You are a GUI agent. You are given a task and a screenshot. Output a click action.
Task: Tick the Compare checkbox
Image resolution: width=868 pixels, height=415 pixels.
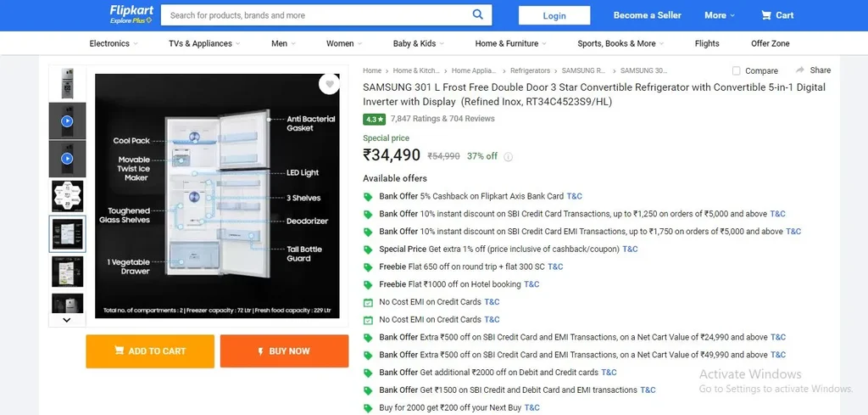pos(736,70)
